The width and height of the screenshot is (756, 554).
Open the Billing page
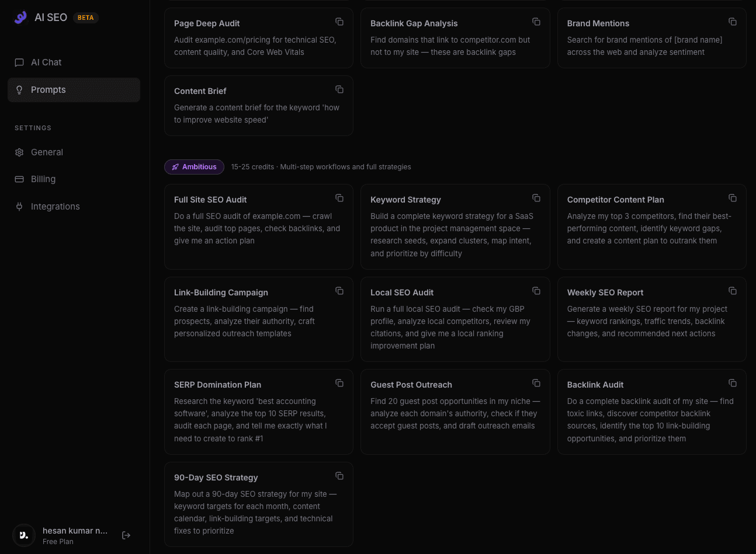point(43,179)
